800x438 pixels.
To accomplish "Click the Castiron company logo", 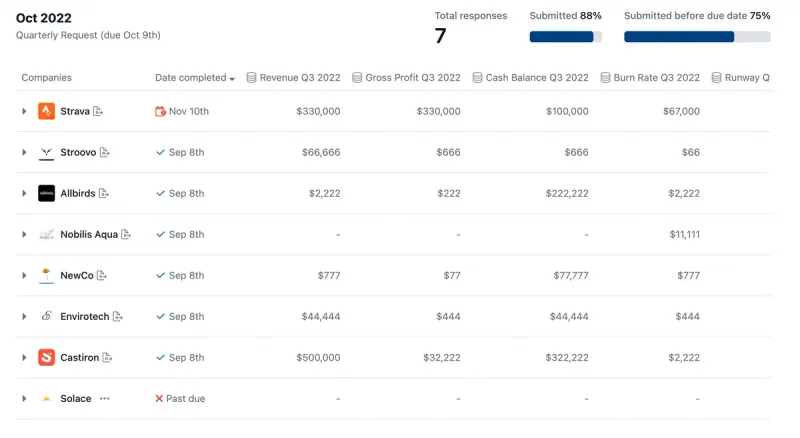I will pos(46,357).
